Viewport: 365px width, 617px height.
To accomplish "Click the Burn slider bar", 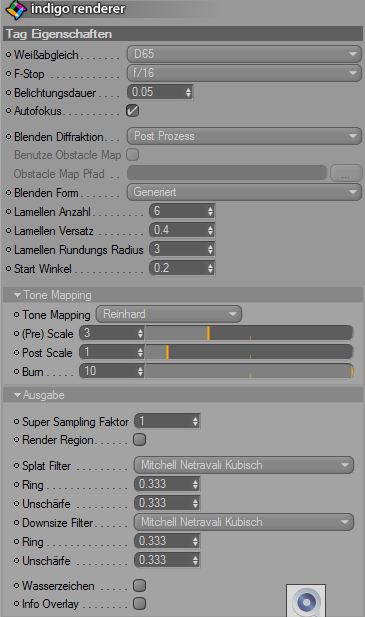I will (x=249, y=371).
